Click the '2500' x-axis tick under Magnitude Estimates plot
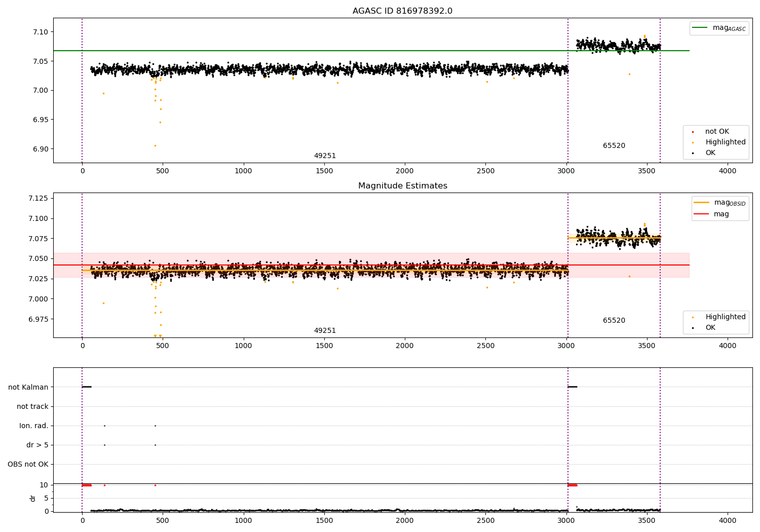Image resolution: width=760 pixels, height=532 pixels. tap(485, 346)
